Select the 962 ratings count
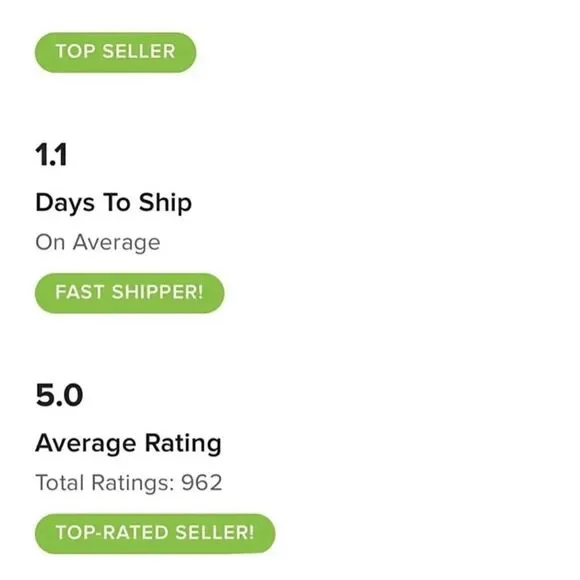The width and height of the screenshot is (580, 580). 202,483
